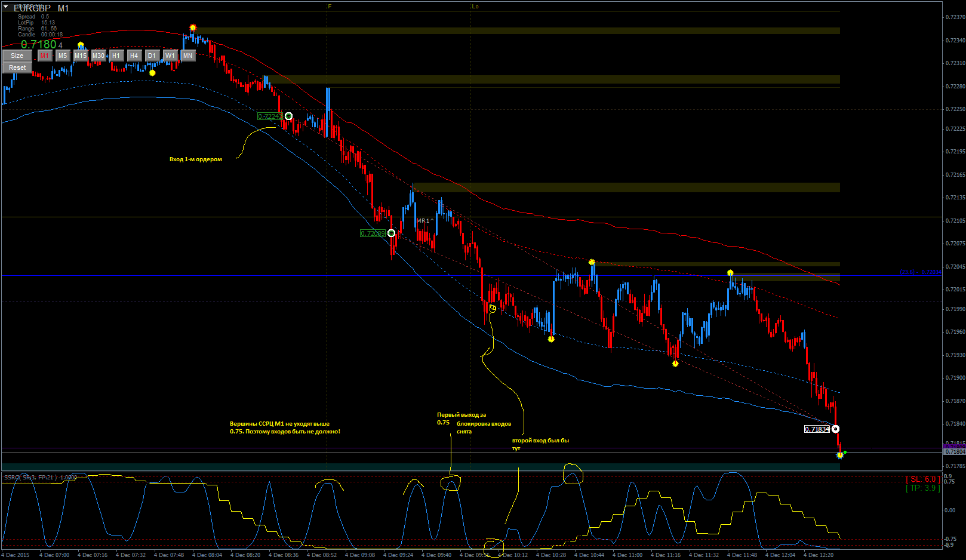
Task: Select the yellow smiley icon on the chart
Action: point(493,309)
